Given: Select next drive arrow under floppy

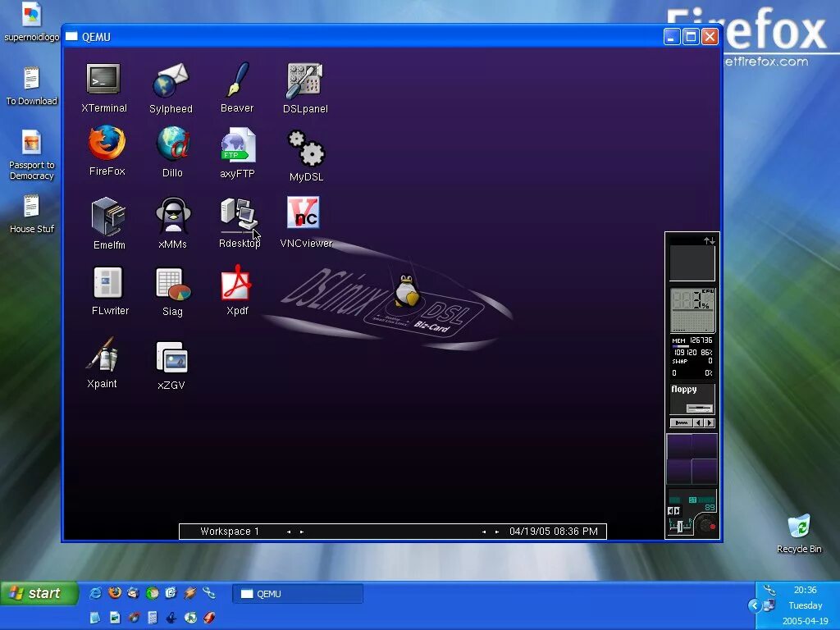Looking at the screenshot, I should 710,423.
